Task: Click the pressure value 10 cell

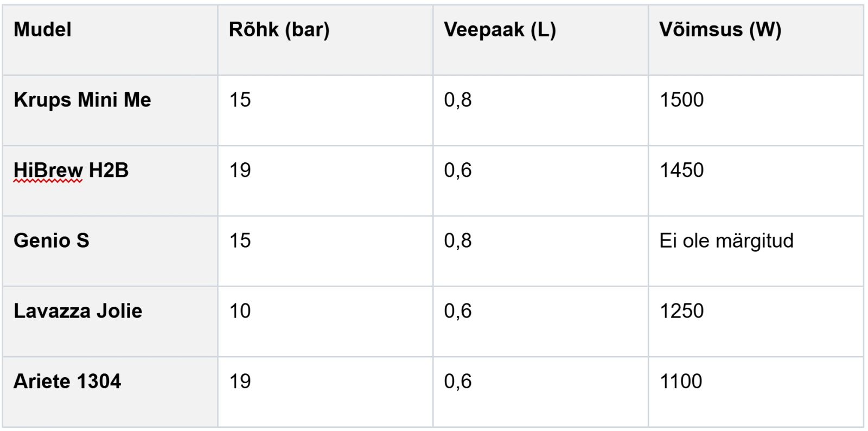Action: pyautogui.click(x=325, y=321)
